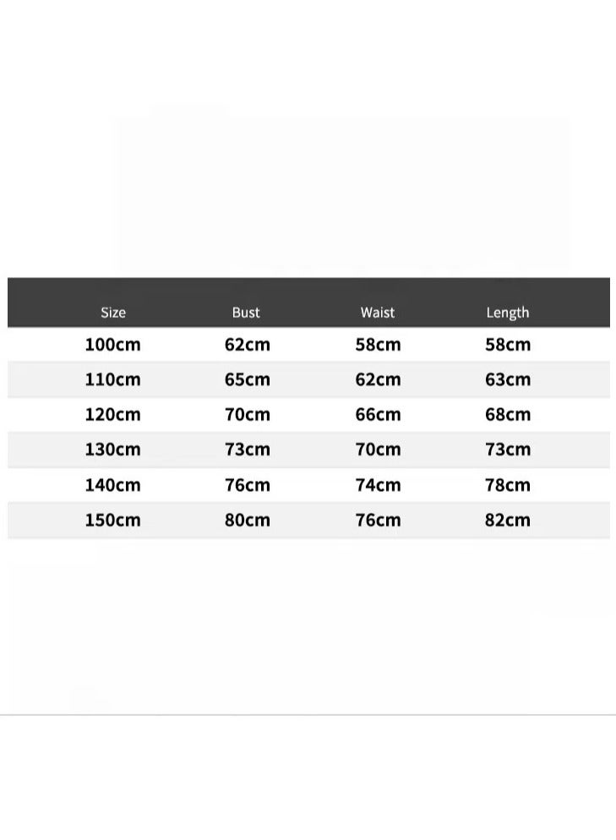Click waist value for size 150cm
The width and height of the screenshot is (616, 840).
coord(379,520)
